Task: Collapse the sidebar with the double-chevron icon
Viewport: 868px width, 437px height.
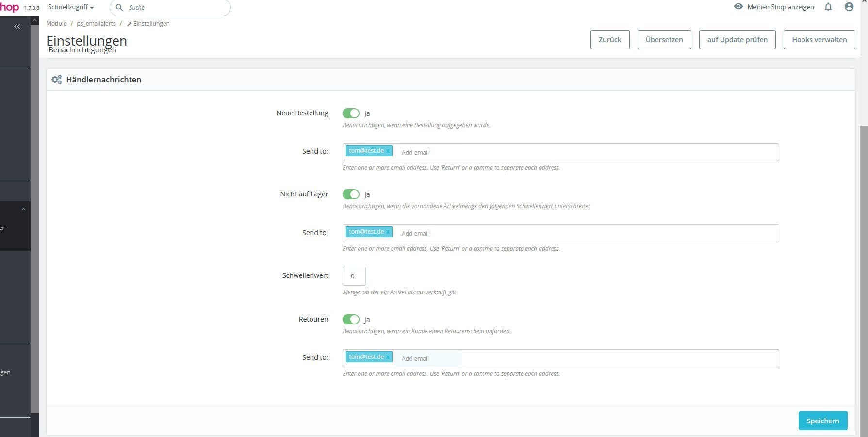Action: (x=17, y=27)
